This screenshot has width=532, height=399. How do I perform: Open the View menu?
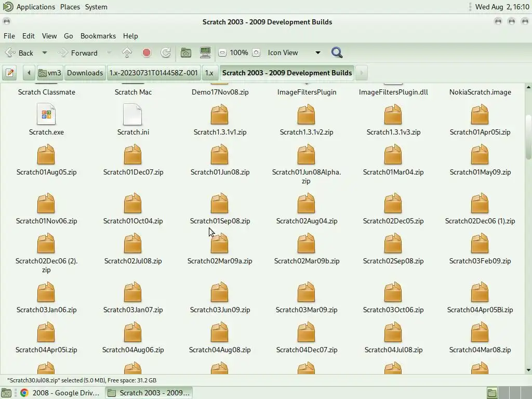pos(49,36)
